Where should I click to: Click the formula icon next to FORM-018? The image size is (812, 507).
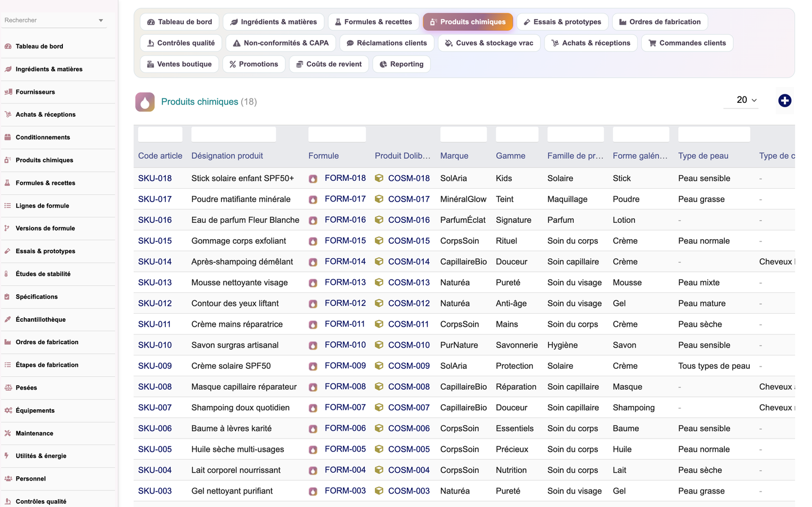tap(313, 179)
